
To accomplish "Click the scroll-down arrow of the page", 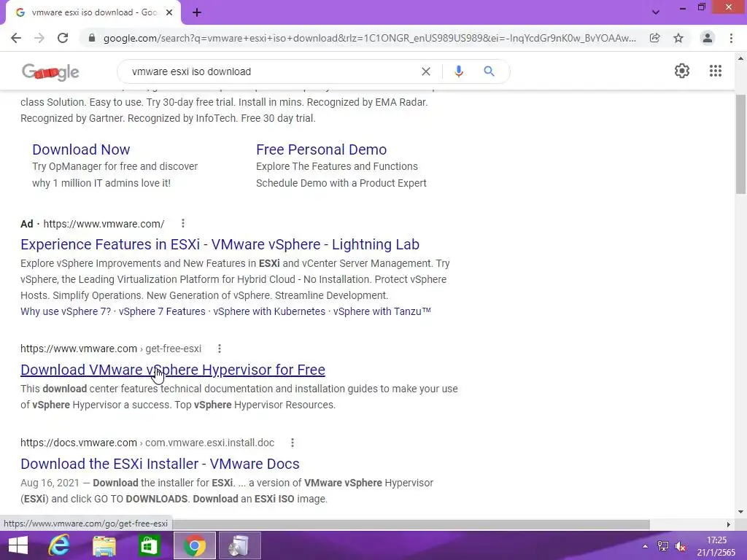I will [x=740, y=513].
